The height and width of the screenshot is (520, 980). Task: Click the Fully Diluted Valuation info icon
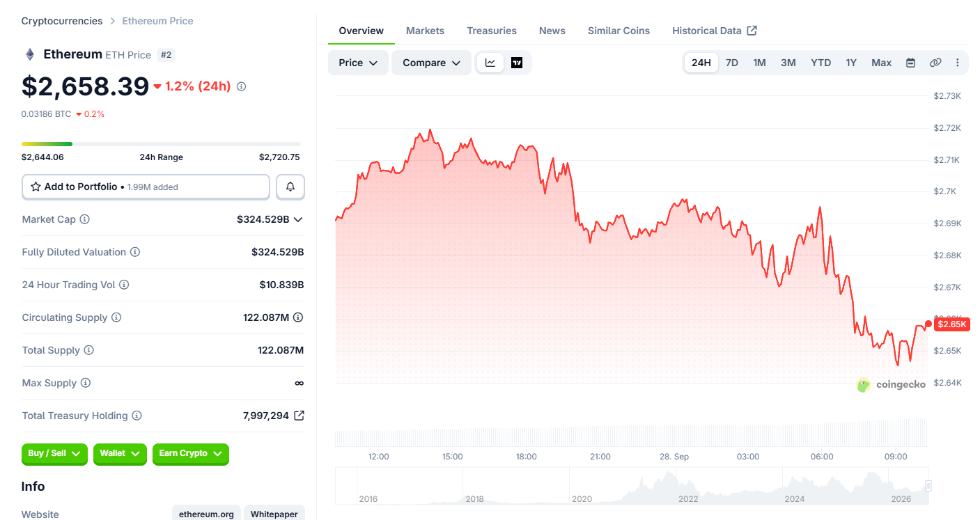pyautogui.click(x=135, y=252)
